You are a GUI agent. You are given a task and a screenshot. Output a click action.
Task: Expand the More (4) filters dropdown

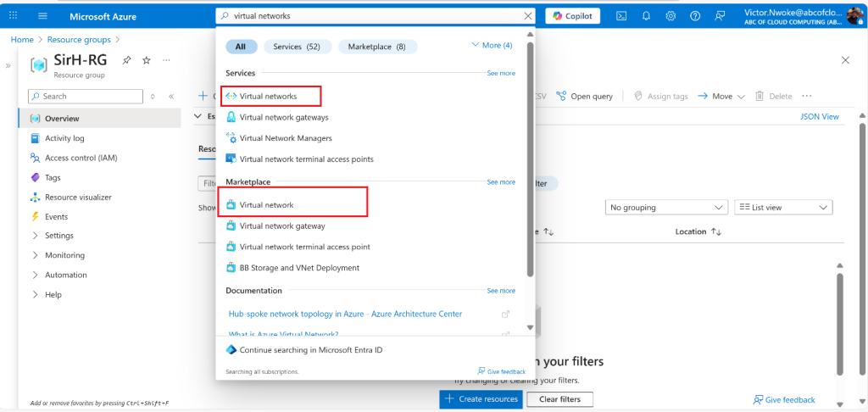click(492, 45)
